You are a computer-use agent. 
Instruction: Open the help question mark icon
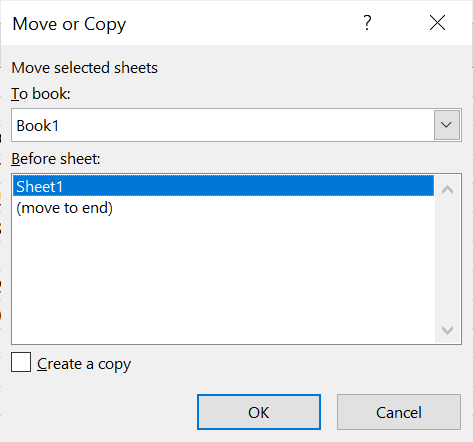(x=367, y=23)
